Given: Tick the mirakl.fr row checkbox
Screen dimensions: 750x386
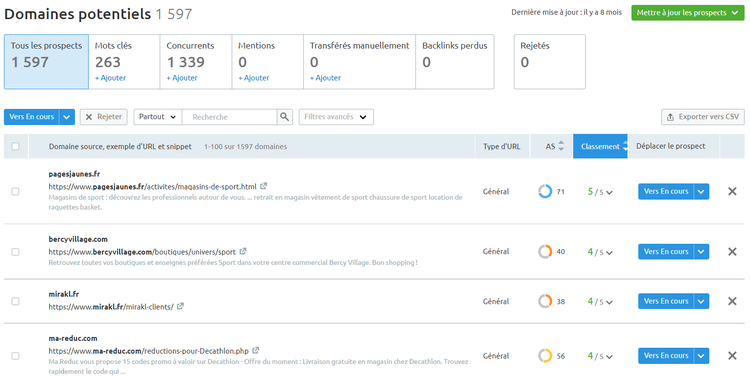Looking at the screenshot, I should [15, 301].
